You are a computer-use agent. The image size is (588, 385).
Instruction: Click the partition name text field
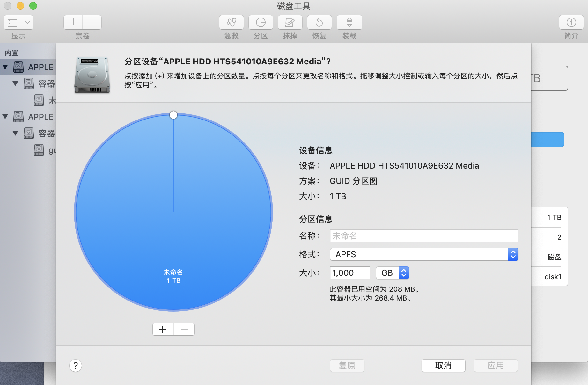424,236
